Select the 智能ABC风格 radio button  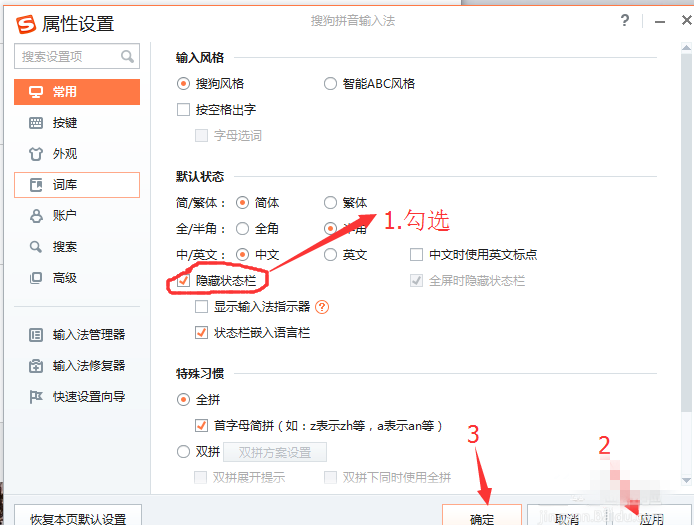[x=330, y=84]
